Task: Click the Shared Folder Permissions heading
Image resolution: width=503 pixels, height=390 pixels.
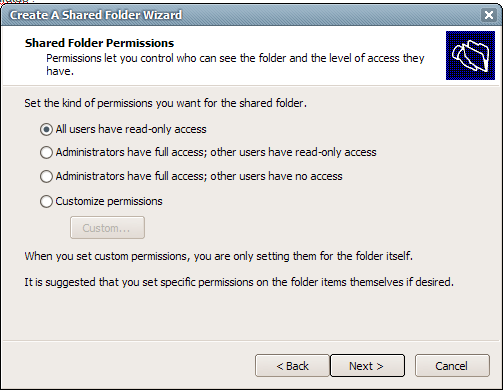Action: coord(99,43)
